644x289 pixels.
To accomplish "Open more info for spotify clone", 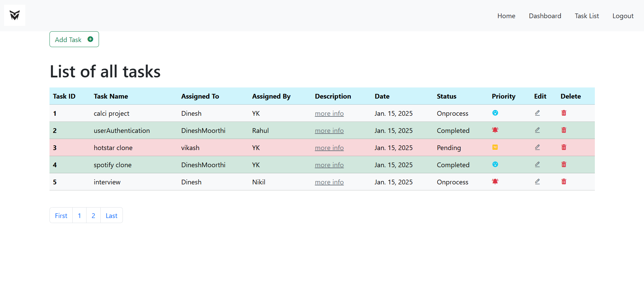I will (329, 165).
